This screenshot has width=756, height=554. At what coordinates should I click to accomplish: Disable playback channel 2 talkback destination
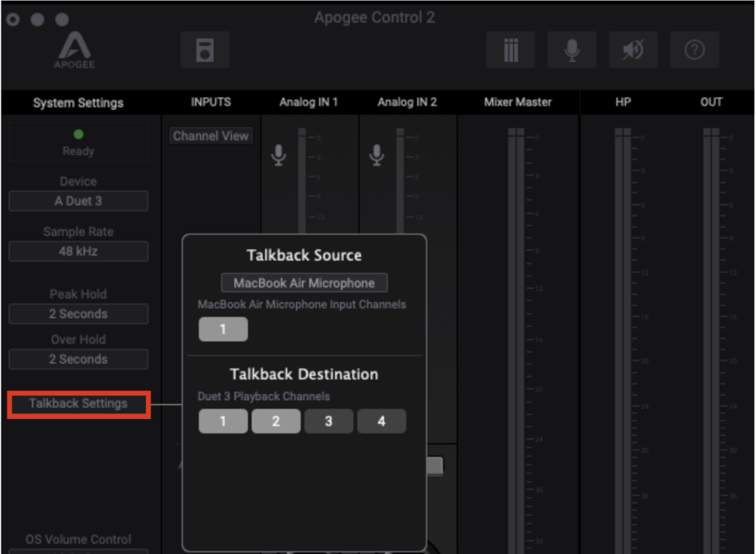276,420
